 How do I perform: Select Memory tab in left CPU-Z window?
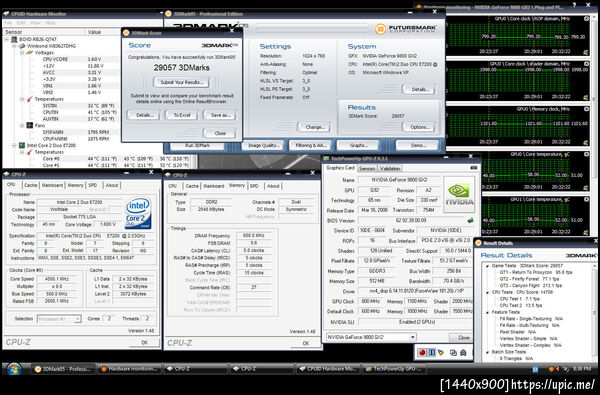click(x=75, y=185)
